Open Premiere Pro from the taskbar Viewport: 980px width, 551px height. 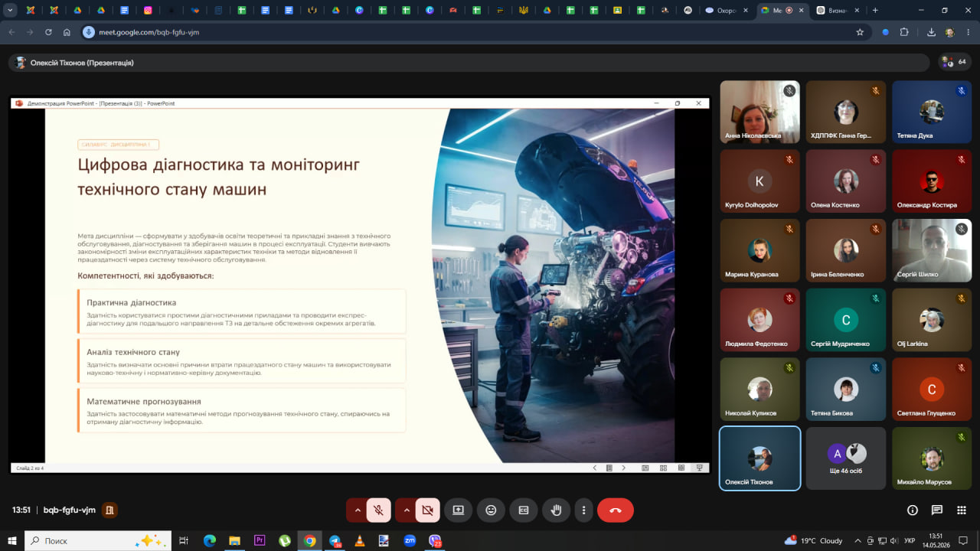tap(260, 540)
